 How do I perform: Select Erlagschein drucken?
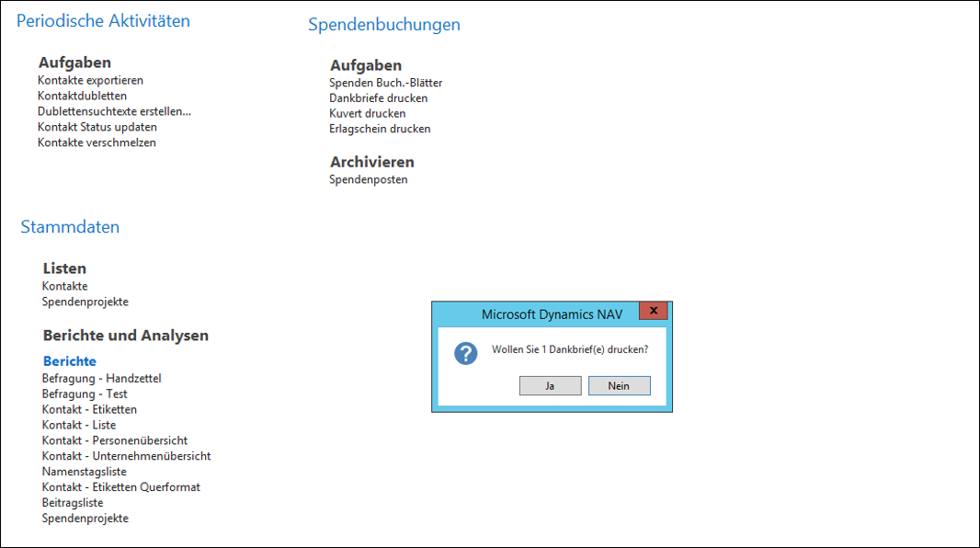[381, 129]
